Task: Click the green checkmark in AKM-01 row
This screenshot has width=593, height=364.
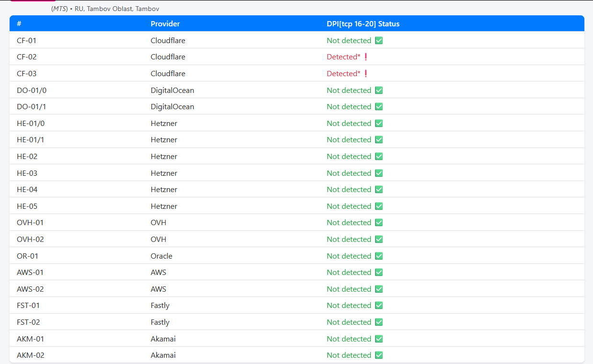Action: 379,339
